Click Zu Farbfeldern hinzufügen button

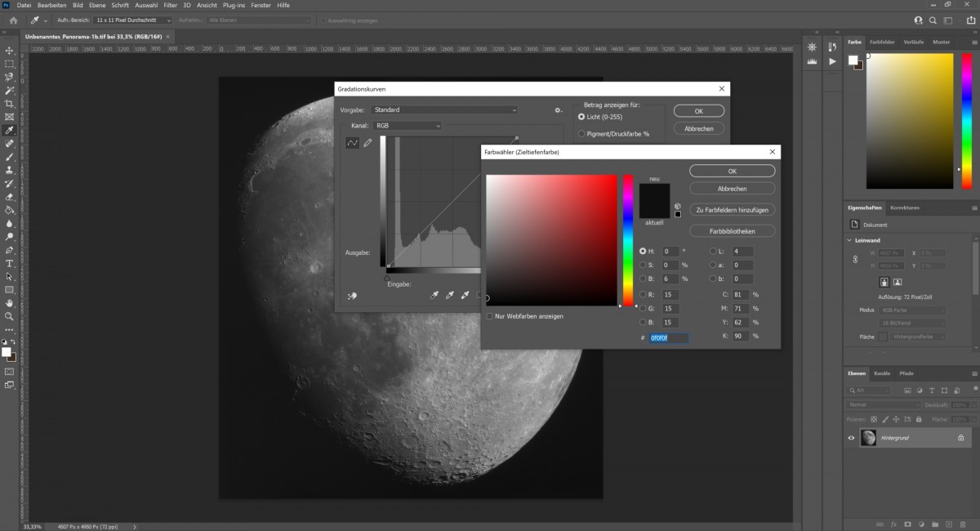click(732, 210)
